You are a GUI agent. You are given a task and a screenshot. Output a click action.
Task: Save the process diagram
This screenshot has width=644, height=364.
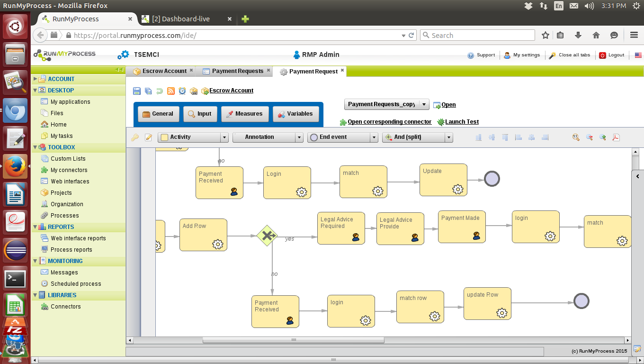pyautogui.click(x=137, y=91)
